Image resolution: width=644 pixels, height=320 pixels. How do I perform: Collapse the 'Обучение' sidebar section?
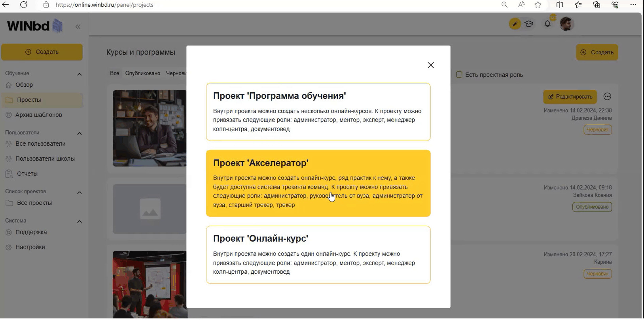click(x=79, y=74)
